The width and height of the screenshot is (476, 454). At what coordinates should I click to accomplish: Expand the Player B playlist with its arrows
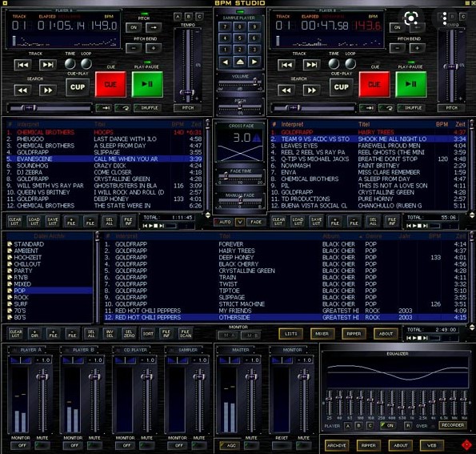point(472,215)
